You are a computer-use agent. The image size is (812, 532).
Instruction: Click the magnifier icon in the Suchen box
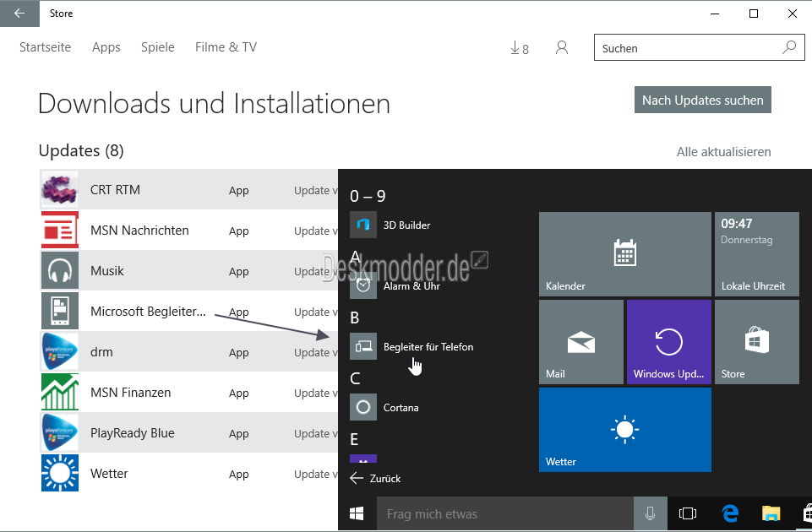pyautogui.click(x=789, y=47)
